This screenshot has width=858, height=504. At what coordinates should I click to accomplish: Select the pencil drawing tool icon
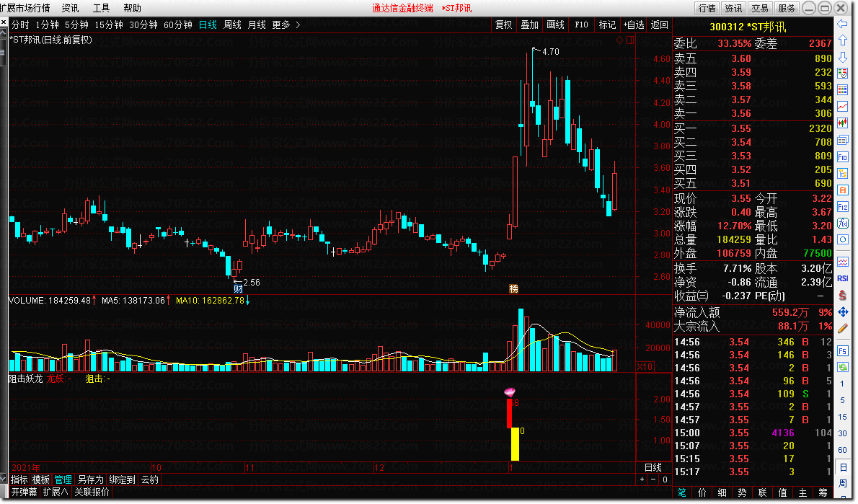click(x=843, y=328)
